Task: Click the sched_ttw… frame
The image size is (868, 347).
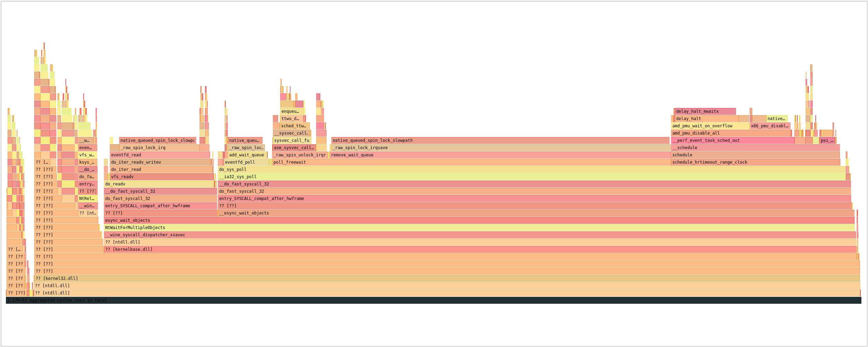Action: coord(295,126)
